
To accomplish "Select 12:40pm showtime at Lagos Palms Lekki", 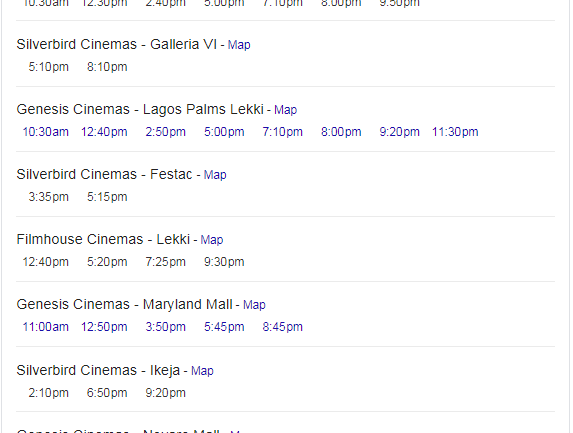I will [104, 132].
